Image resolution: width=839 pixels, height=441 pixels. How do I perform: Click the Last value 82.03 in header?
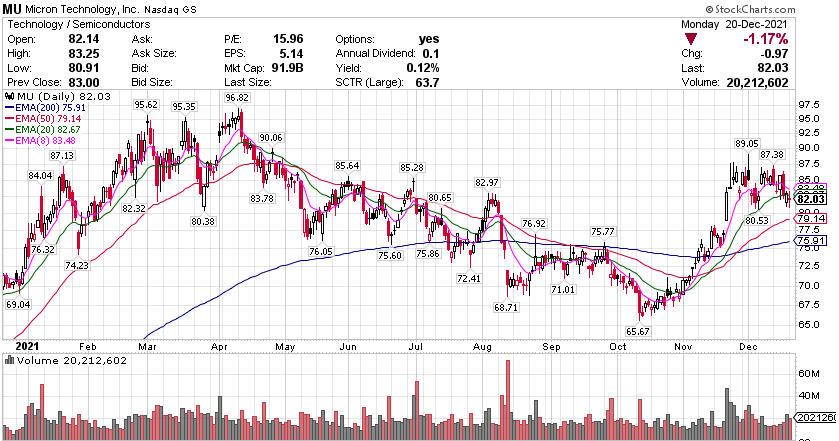pyautogui.click(x=774, y=68)
